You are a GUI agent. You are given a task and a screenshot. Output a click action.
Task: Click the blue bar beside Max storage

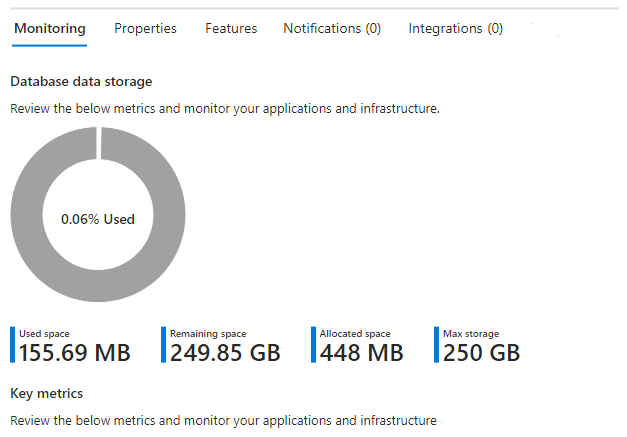click(437, 344)
